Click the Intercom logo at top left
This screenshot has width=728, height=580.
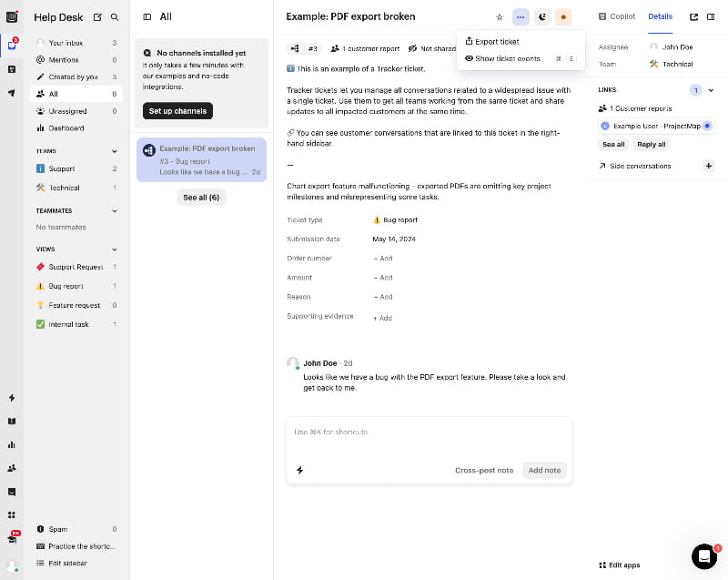[x=12, y=17]
